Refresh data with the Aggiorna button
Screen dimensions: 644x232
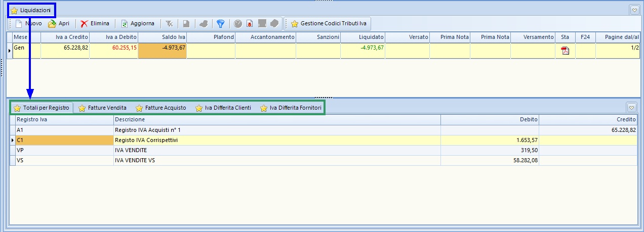(x=137, y=24)
